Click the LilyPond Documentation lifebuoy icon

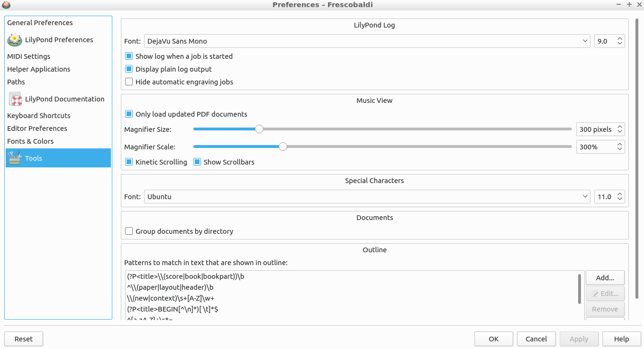(x=15, y=99)
